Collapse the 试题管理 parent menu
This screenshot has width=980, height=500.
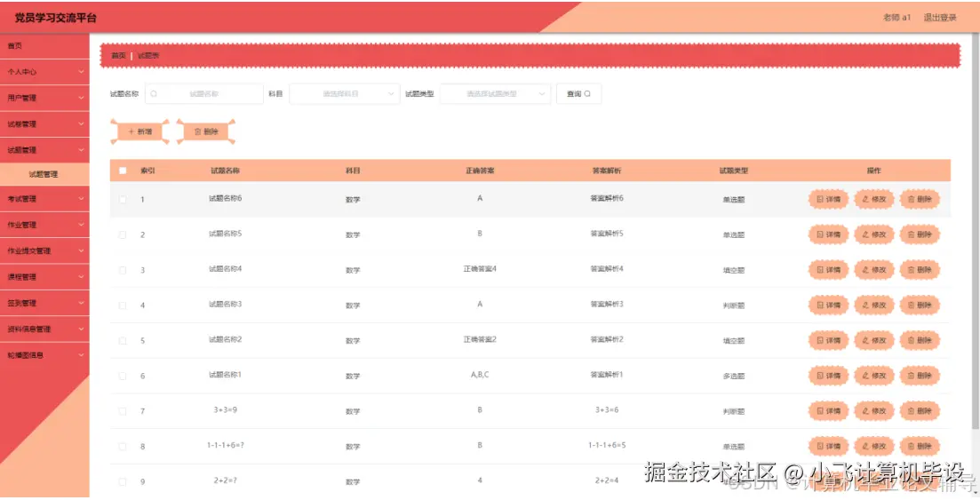44,150
